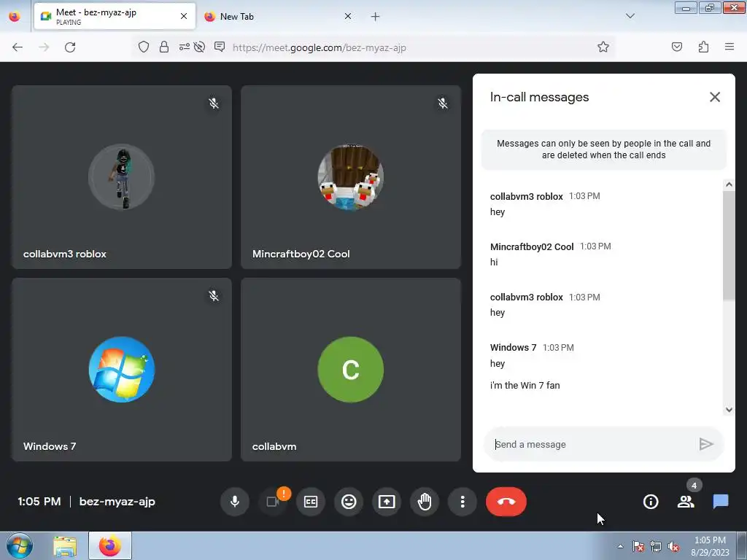Screen dimensions: 747x560
Task: Turn on the camera with warning badge
Action: pyautogui.click(x=273, y=502)
